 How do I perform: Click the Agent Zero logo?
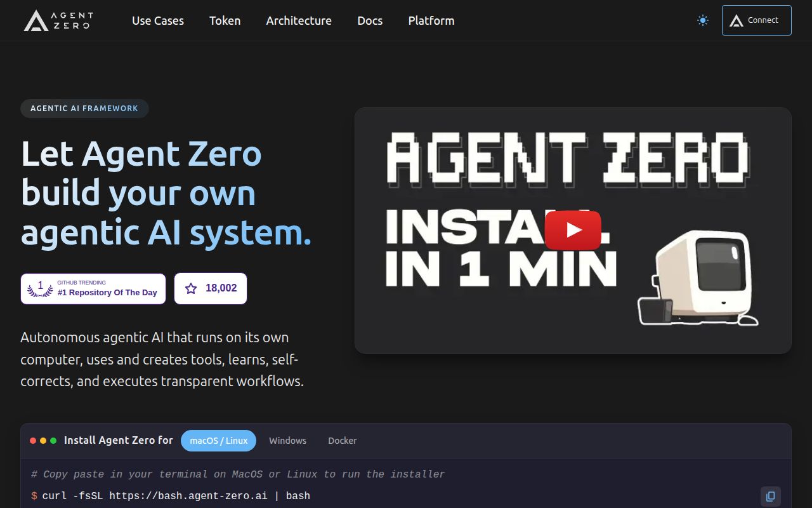tap(58, 20)
